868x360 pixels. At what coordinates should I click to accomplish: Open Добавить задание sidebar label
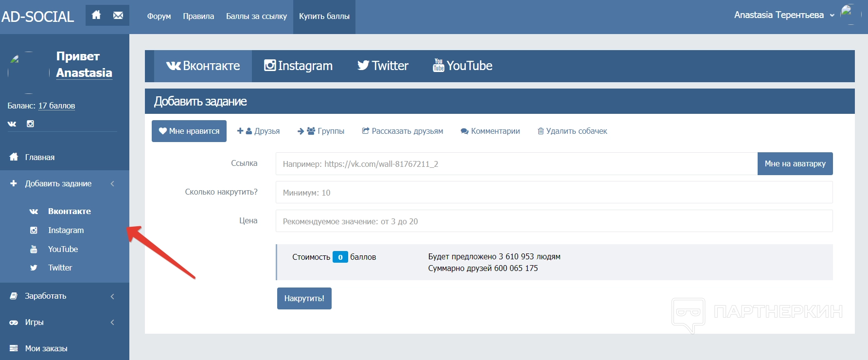click(58, 183)
